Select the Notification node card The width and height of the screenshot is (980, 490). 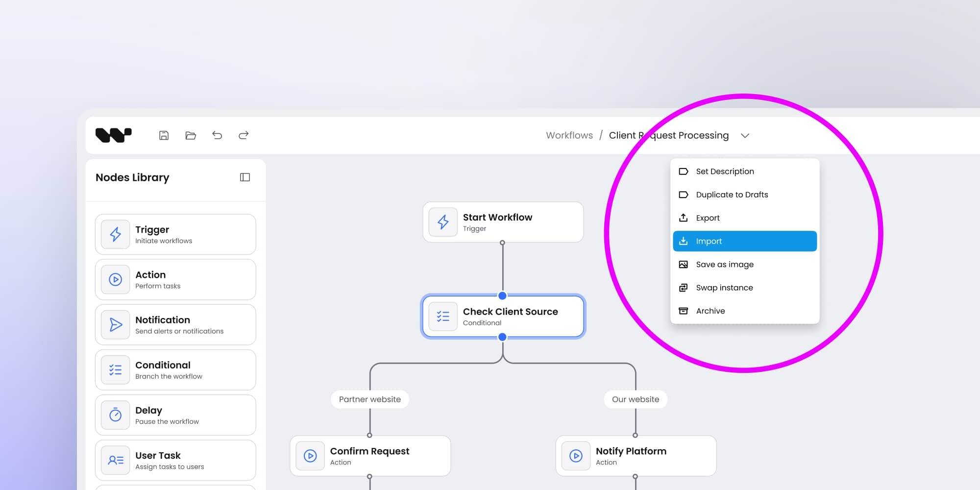(175, 324)
